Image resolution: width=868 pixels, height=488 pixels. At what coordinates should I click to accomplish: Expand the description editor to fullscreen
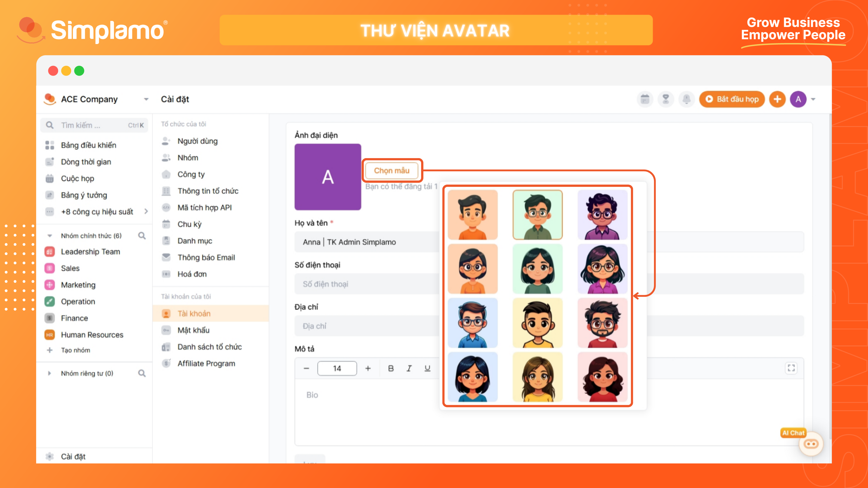click(x=791, y=368)
